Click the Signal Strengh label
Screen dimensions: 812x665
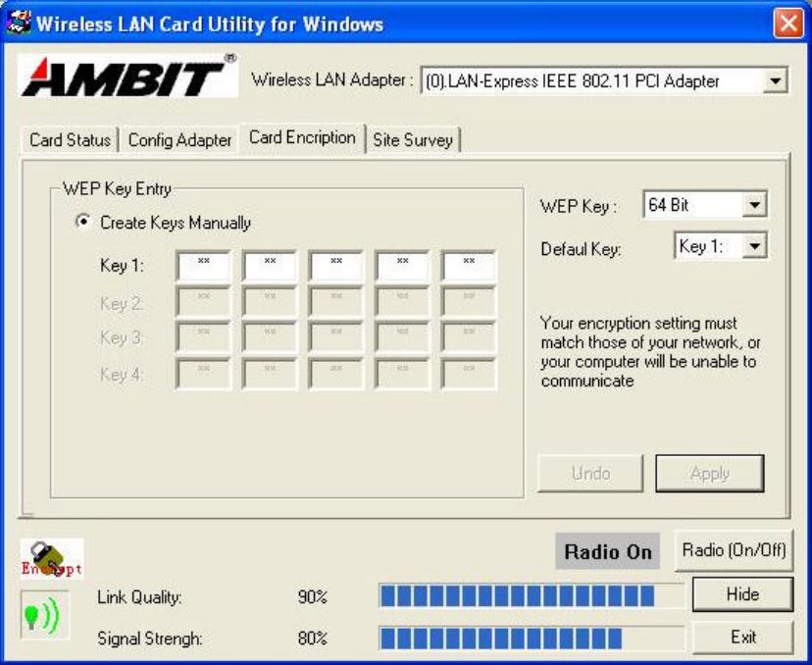tap(150, 639)
